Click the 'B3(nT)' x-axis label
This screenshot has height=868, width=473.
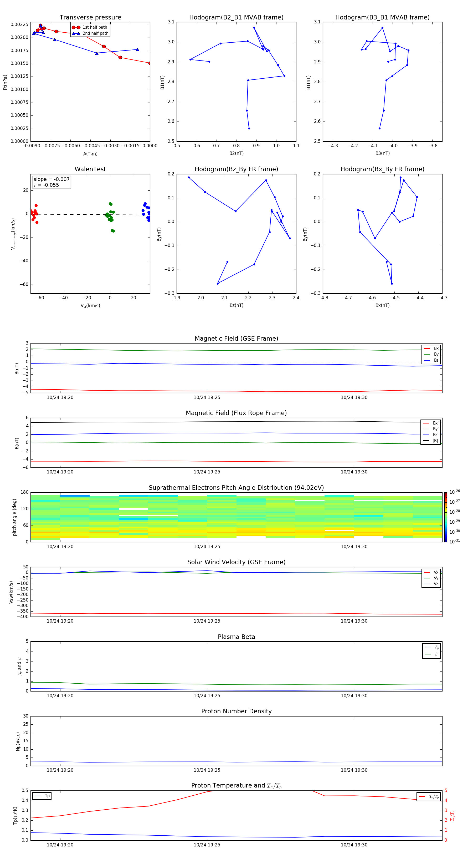pos(382,153)
